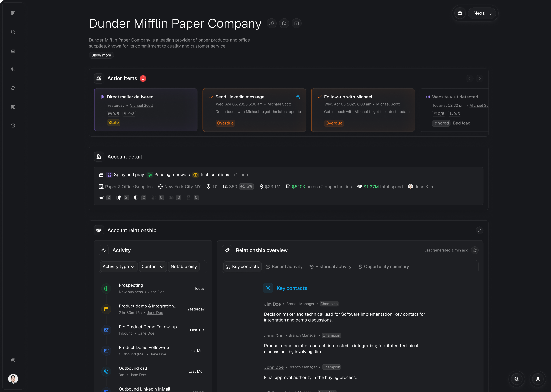Image resolution: width=551 pixels, height=392 pixels.
Task: Click the Ignored tag
Action: (x=441, y=123)
